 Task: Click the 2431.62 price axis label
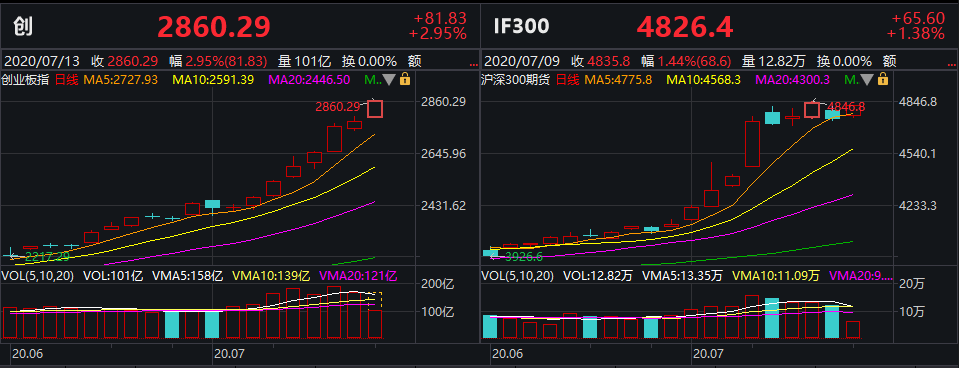[x=443, y=205]
